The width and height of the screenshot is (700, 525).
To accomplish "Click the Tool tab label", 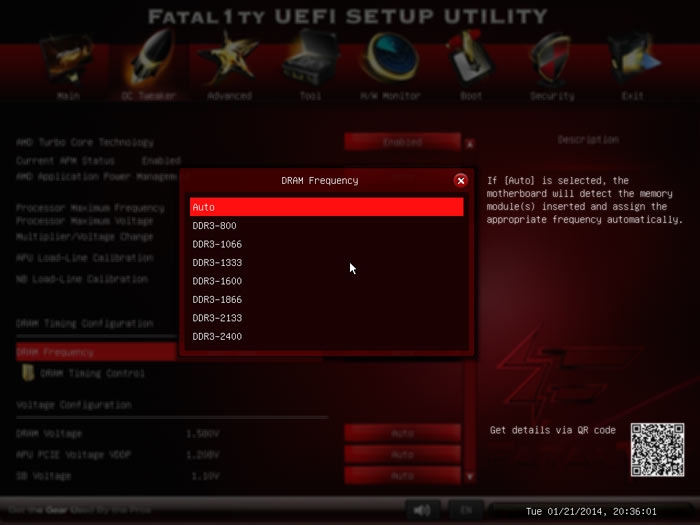I will click(x=310, y=96).
